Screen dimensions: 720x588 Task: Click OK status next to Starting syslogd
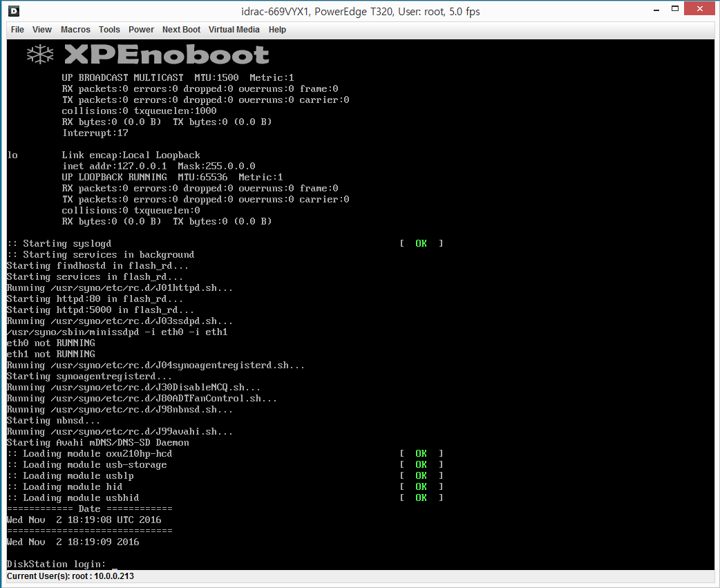(421, 243)
